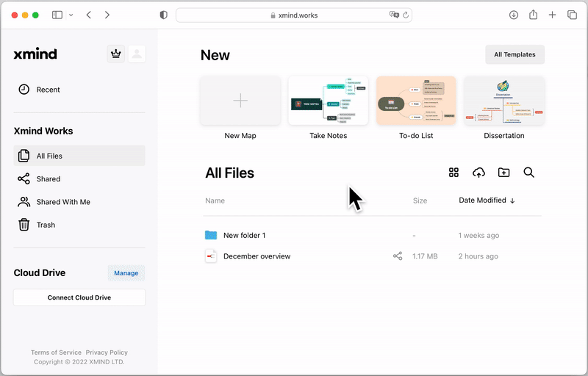Create a New Map thumbnail
Screen dimensions: 588x376
pyautogui.click(x=240, y=101)
